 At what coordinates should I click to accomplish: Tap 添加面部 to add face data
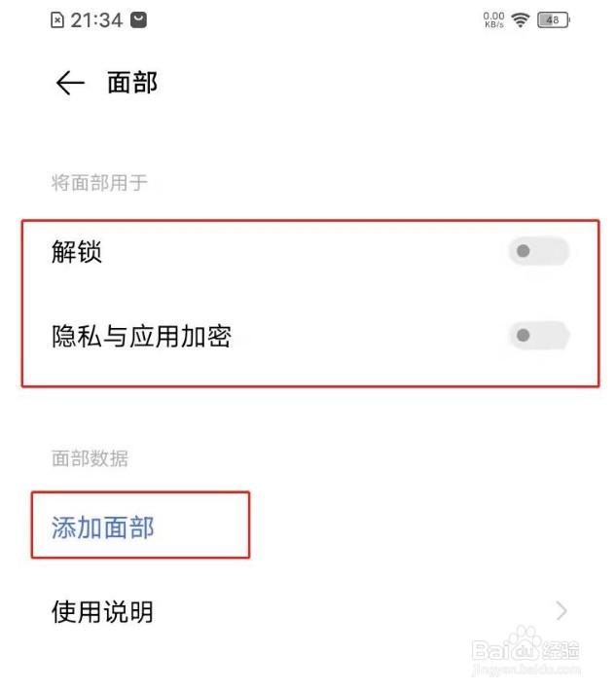tap(103, 527)
